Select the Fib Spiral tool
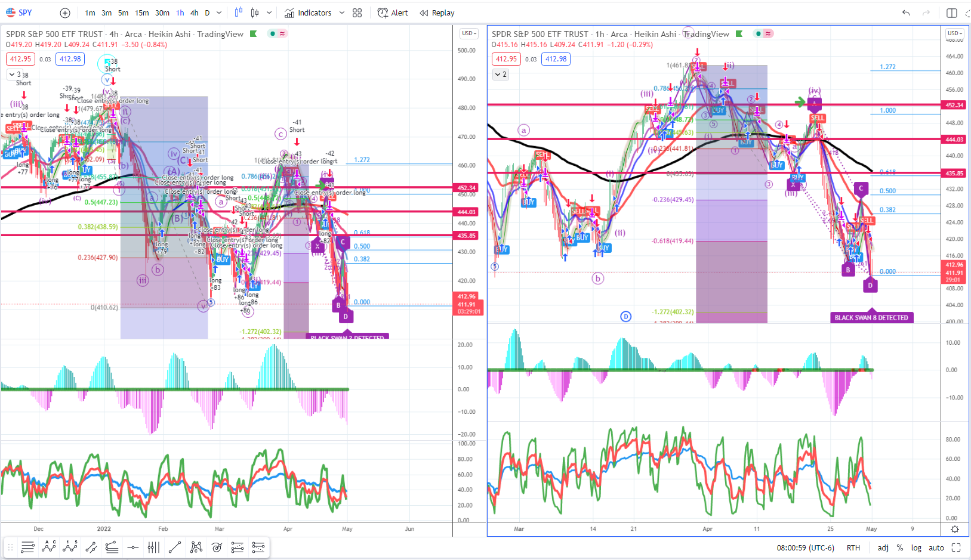Screen dimensions: 971x560 pyautogui.click(x=217, y=547)
